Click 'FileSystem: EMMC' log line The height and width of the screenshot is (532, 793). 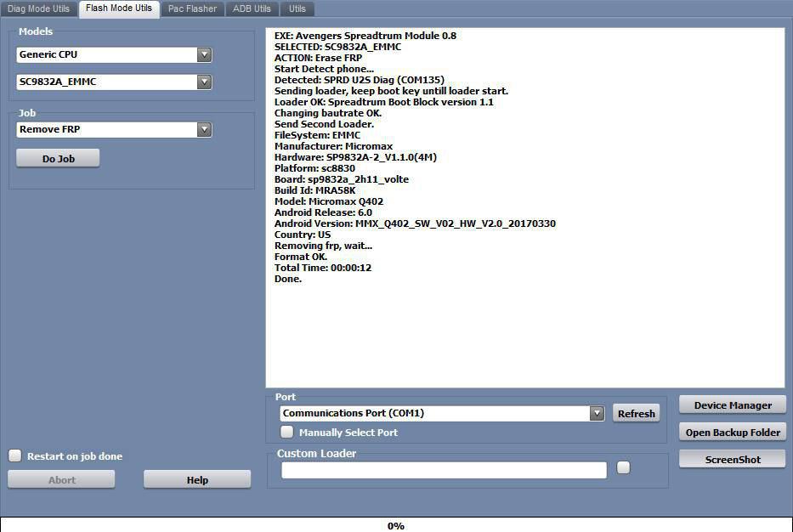click(318, 135)
